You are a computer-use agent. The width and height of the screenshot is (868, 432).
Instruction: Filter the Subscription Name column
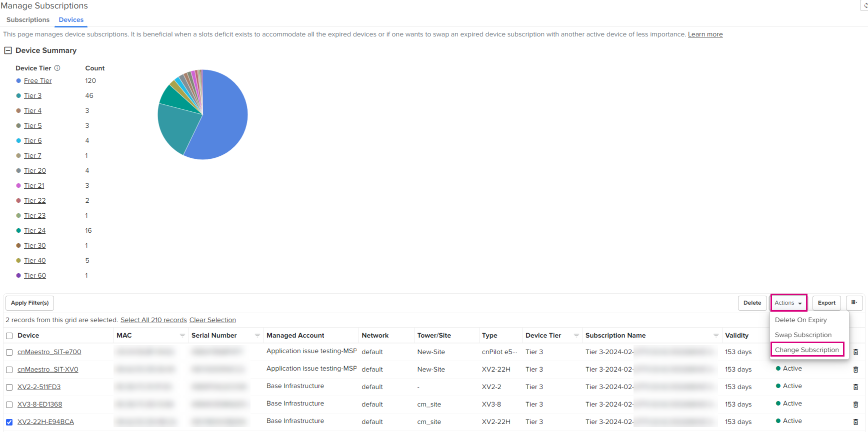[716, 336]
